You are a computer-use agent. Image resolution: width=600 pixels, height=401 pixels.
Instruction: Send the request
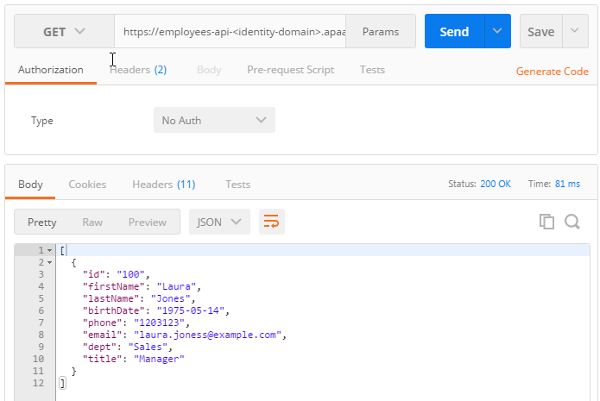tap(454, 31)
